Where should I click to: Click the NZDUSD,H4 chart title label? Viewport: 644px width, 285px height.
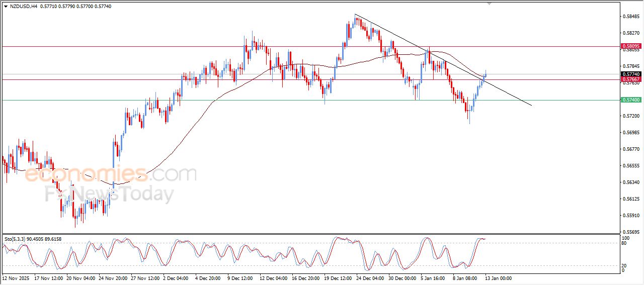point(21,6)
